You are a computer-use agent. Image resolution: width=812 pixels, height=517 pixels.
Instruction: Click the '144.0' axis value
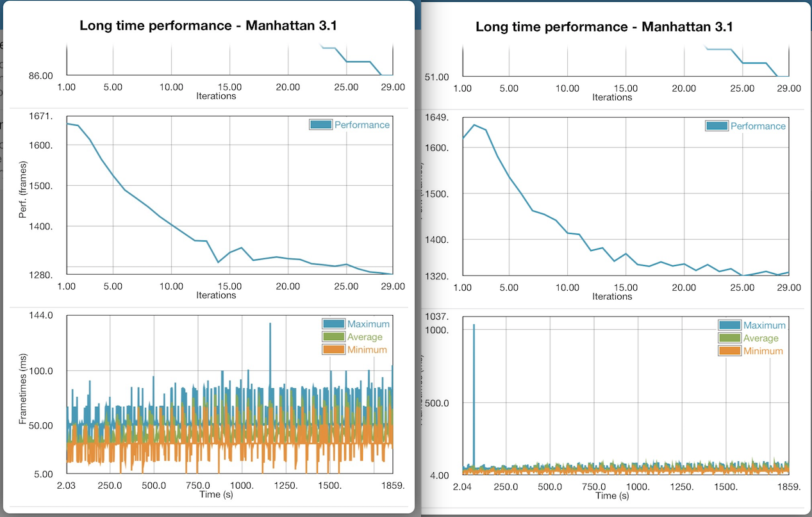40,315
